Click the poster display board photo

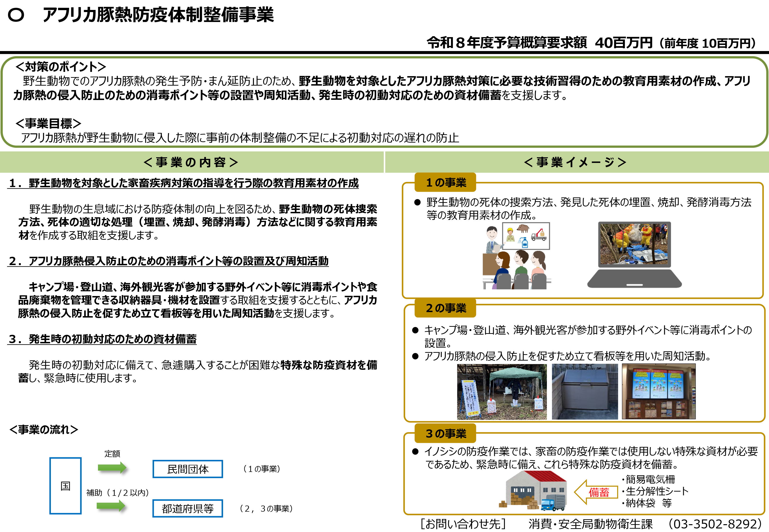659,391
